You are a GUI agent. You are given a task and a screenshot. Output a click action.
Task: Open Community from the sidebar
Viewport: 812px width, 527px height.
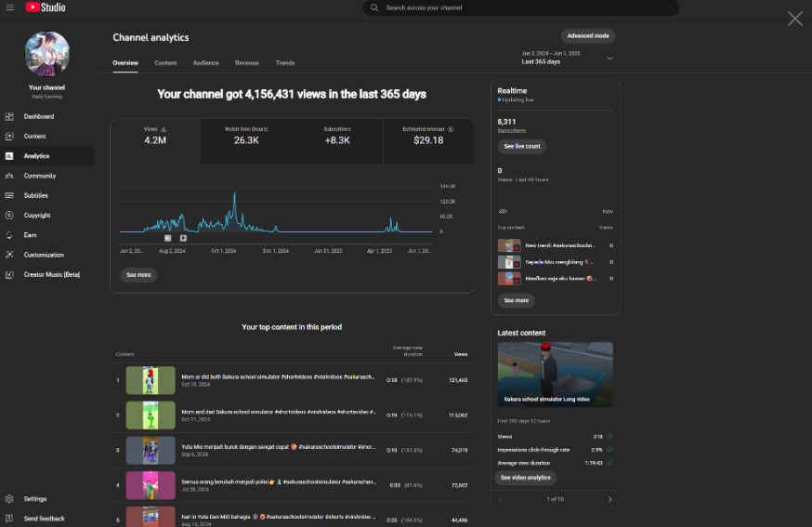point(47,176)
